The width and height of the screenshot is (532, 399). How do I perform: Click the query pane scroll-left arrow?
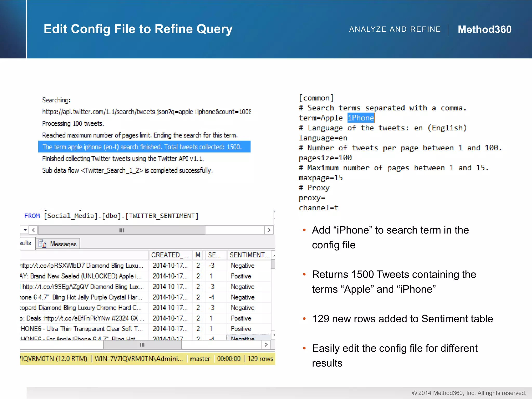coord(33,230)
